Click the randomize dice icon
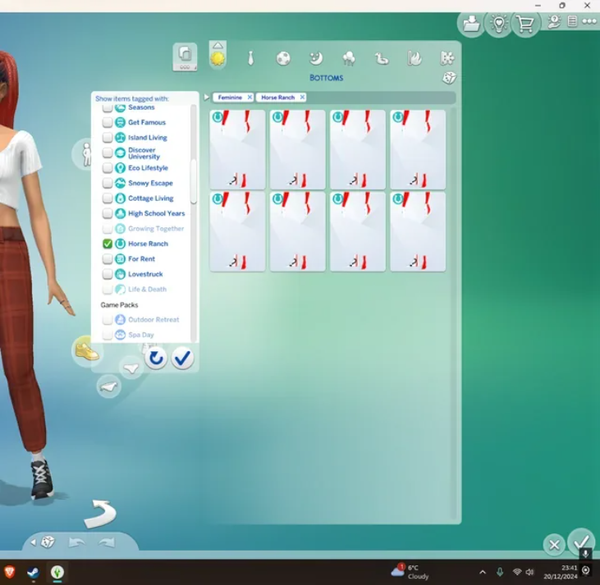Image resolution: width=600 pixels, height=585 pixels. click(x=449, y=78)
